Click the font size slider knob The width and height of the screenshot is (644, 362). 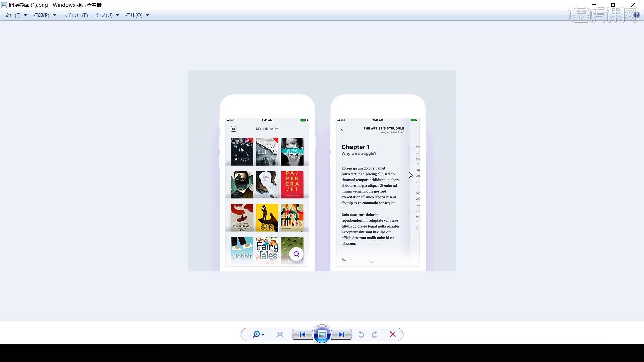(x=371, y=260)
